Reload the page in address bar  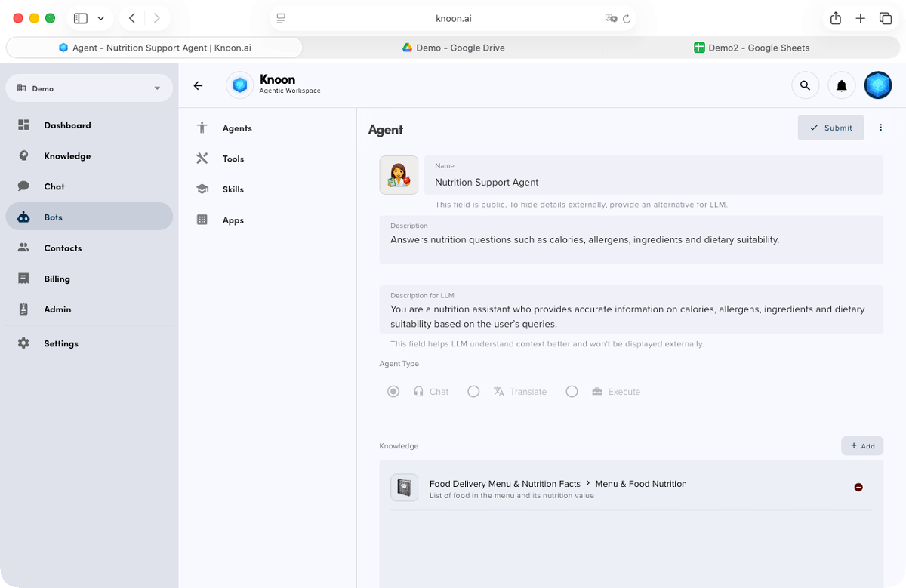pyautogui.click(x=627, y=18)
